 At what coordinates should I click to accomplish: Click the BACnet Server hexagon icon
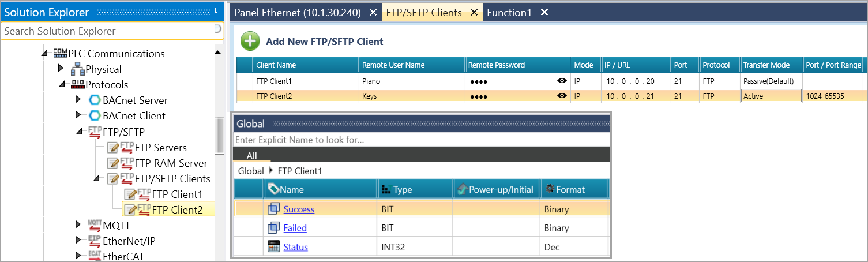[x=95, y=100]
